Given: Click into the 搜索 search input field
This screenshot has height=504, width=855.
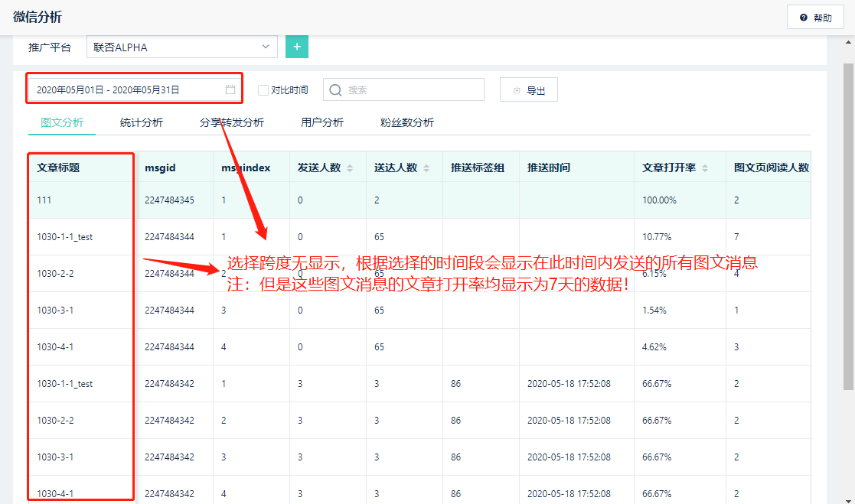Looking at the screenshot, I should coord(413,90).
